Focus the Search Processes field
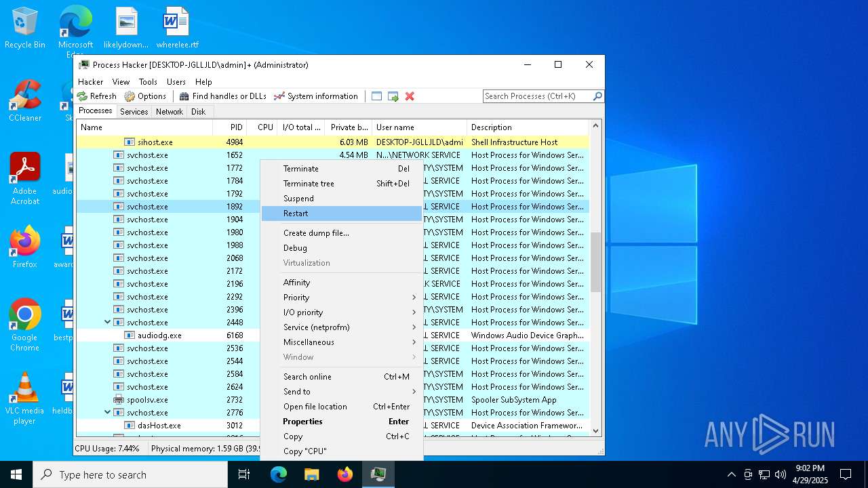The image size is (868, 488). [537, 96]
